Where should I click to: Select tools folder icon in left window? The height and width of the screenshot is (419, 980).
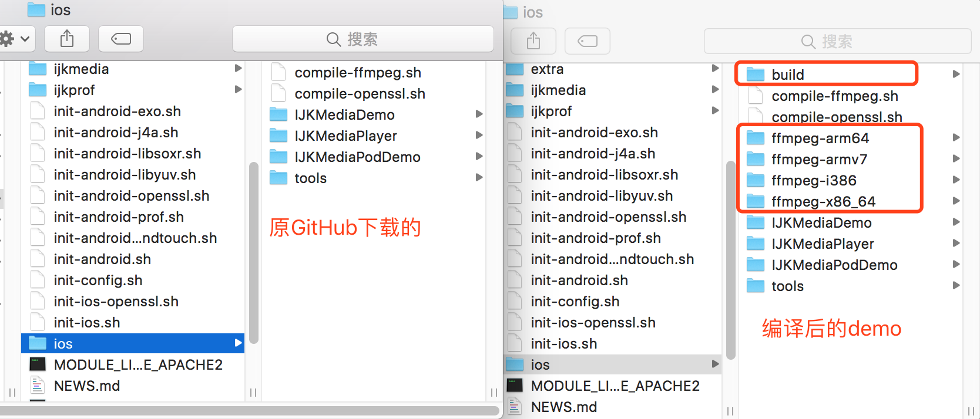(x=278, y=178)
